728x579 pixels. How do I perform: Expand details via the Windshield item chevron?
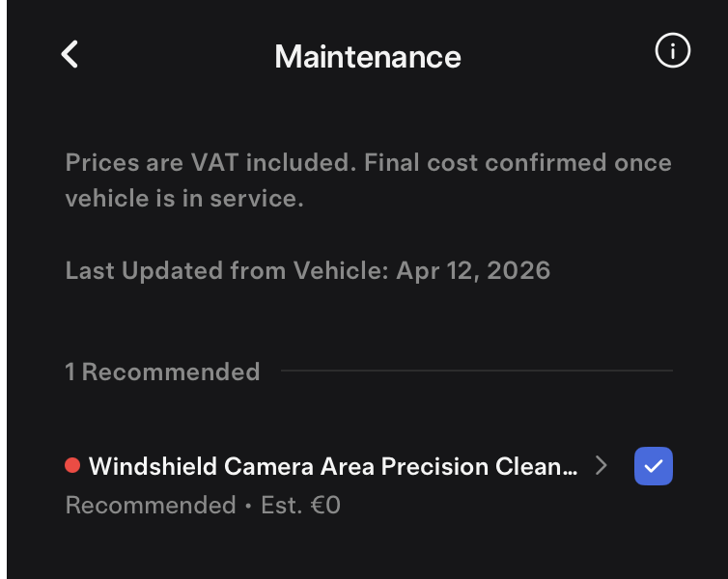[602, 466]
